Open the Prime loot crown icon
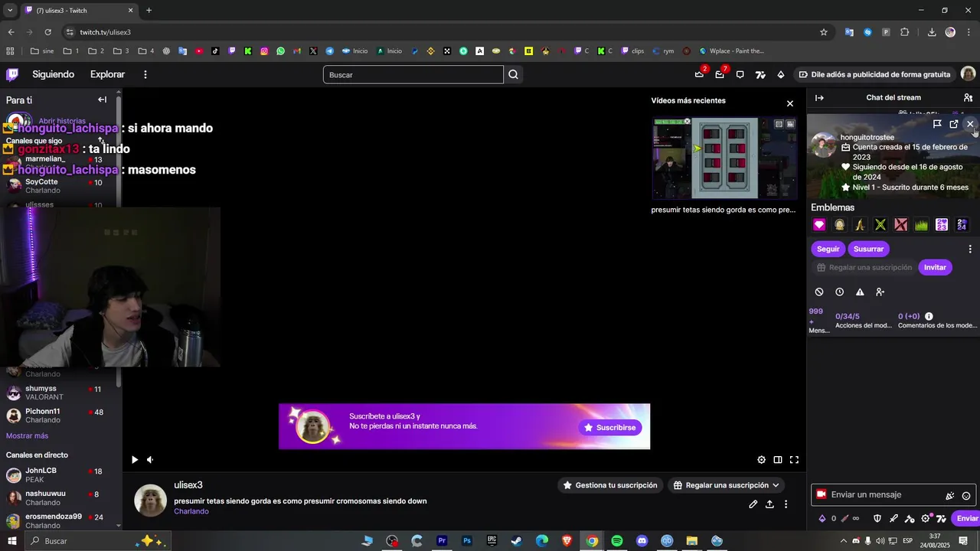The width and height of the screenshot is (980, 551). (699, 74)
